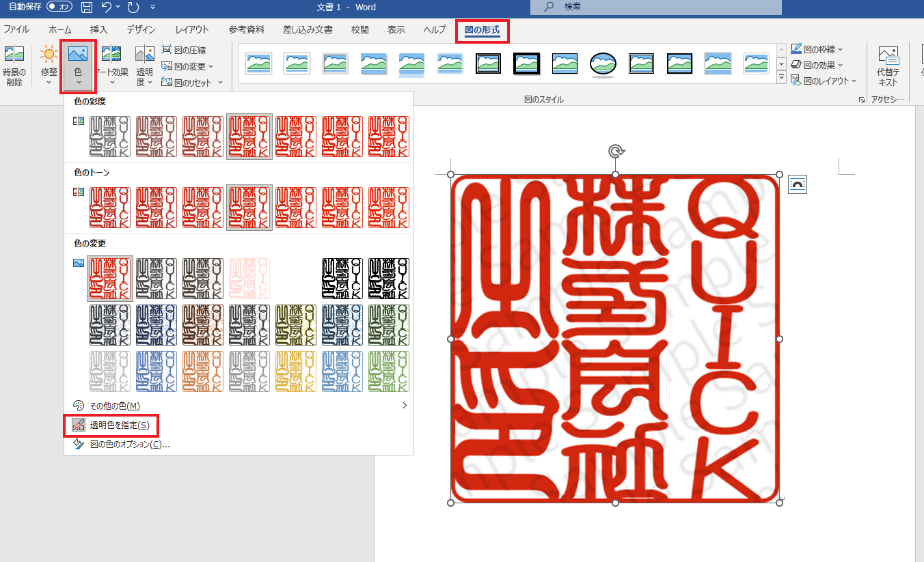Choose the light orange recolor thumbnail
The width and height of the screenshot is (924, 562).
[x=203, y=371]
